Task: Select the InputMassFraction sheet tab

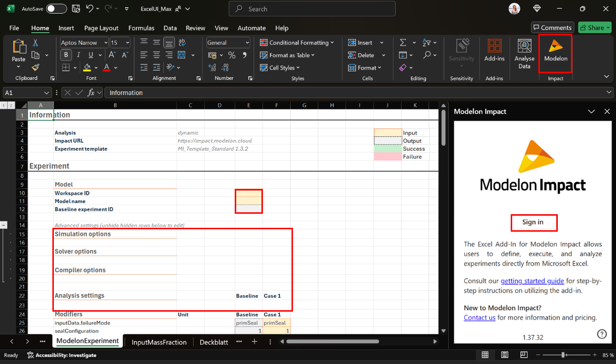Action: (159, 342)
